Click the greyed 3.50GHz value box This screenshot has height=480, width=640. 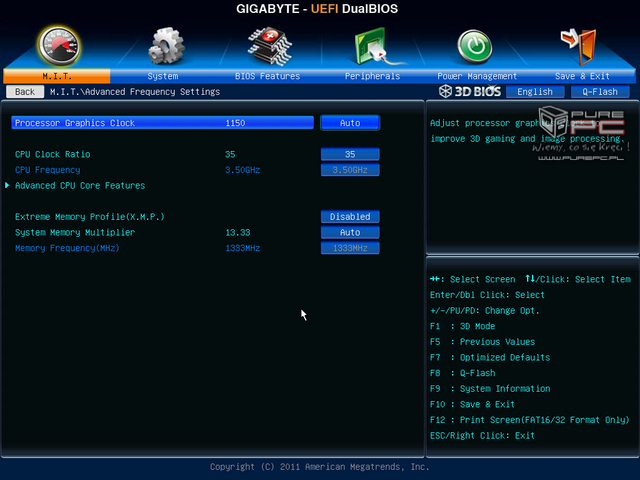(x=350, y=170)
